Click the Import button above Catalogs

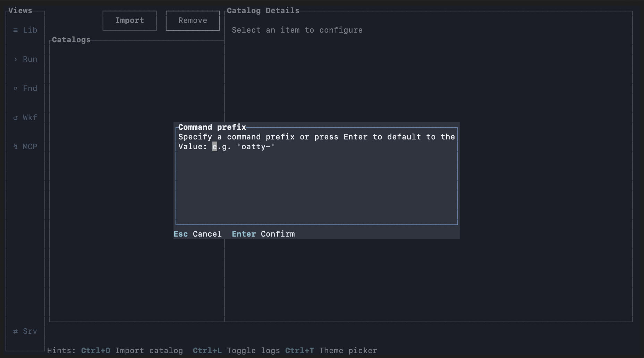(129, 20)
